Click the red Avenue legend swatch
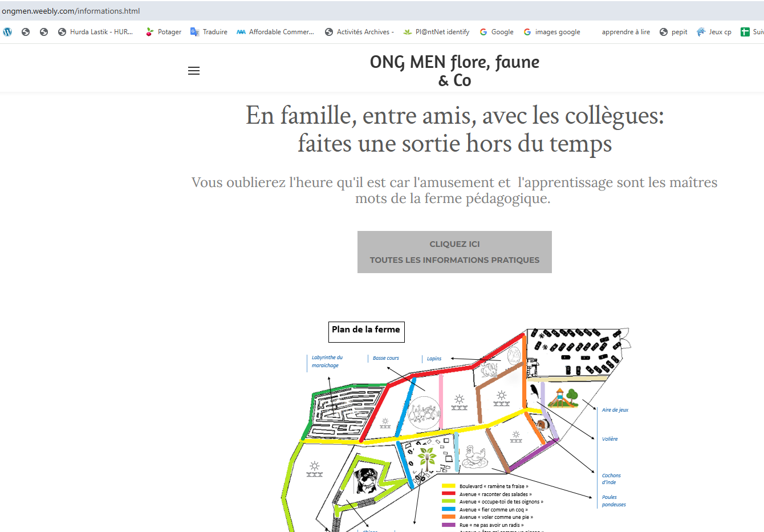 tap(449, 494)
